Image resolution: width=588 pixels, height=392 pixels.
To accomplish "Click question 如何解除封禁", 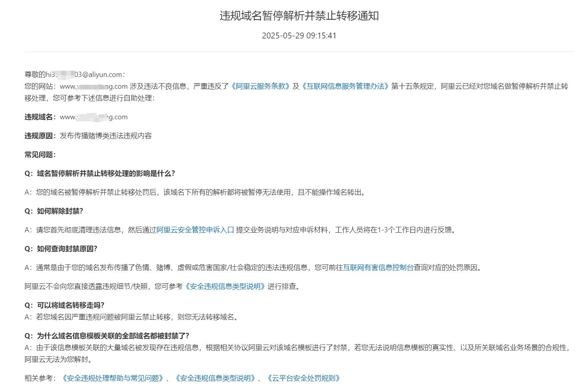I will (54, 211).
